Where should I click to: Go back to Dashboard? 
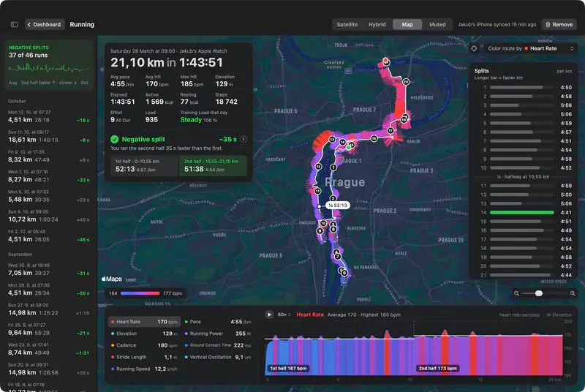tap(45, 25)
